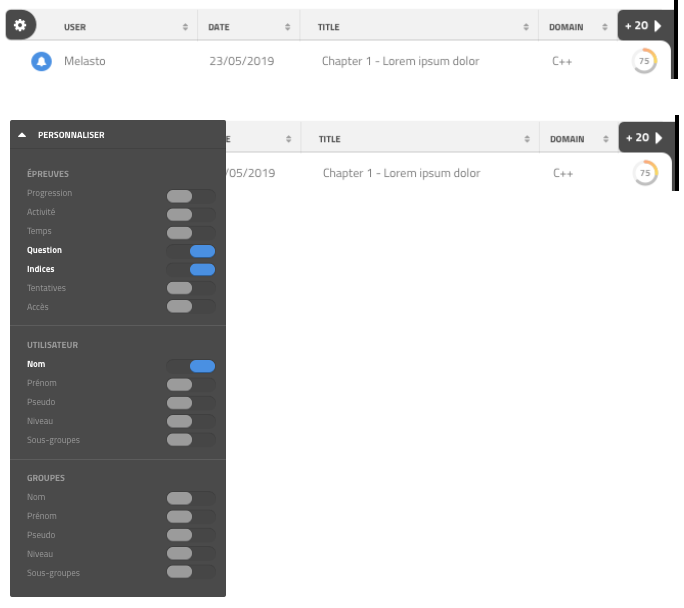Sort the lower table's TITLE column

[x=527, y=139]
